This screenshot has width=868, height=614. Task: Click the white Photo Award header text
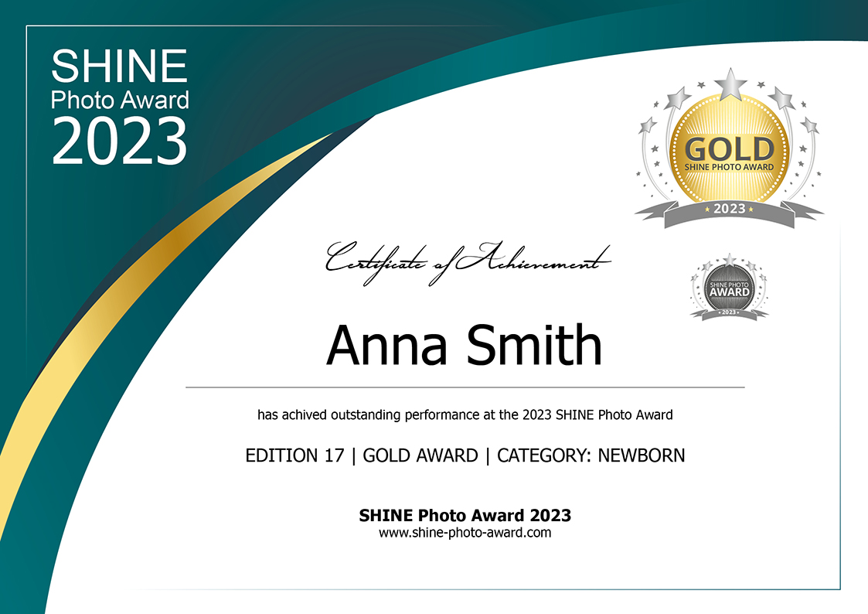119,100
